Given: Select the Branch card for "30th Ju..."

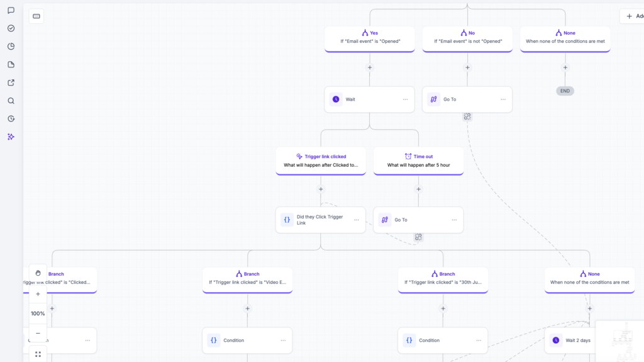Looking at the screenshot, I should [443, 280].
